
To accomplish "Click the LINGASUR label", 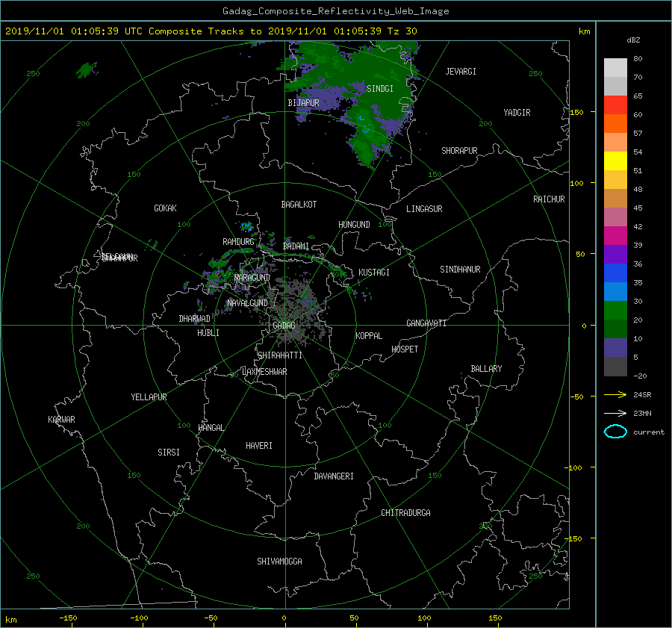I will [424, 209].
